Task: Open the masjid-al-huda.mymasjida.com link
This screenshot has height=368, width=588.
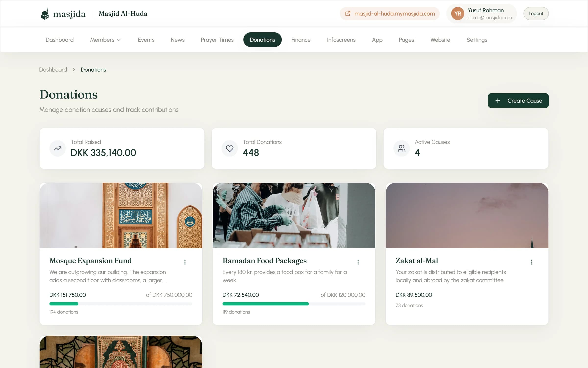Action: [x=390, y=14]
